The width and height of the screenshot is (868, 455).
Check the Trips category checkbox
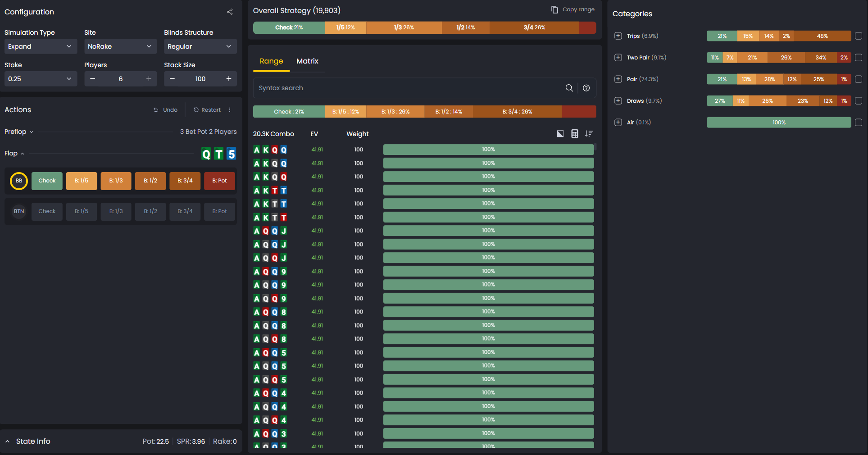(859, 36)
